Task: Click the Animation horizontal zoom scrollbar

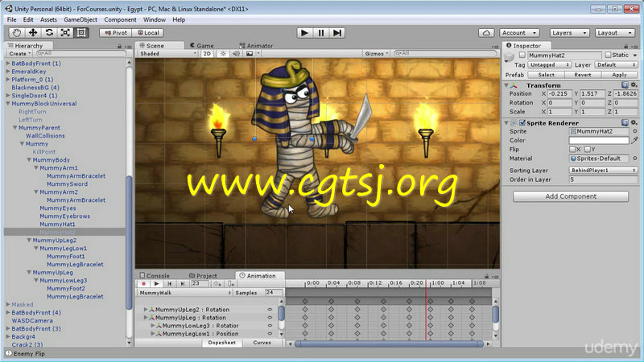Action: 389,343
